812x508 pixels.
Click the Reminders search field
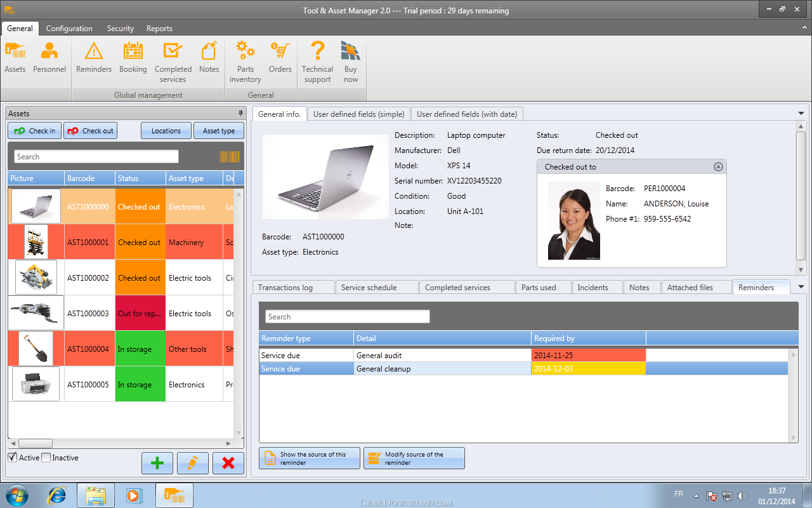[x=347, y=317]
